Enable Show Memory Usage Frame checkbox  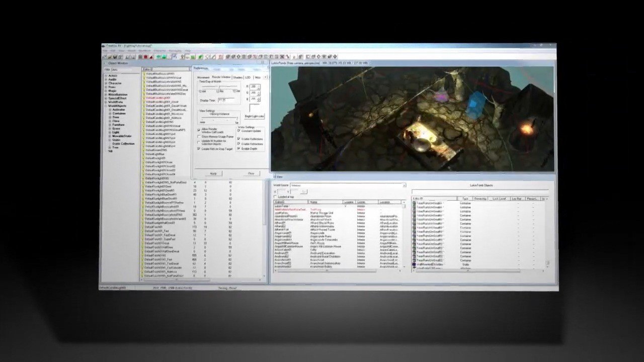pyautogui.click(x=199, y=136)
